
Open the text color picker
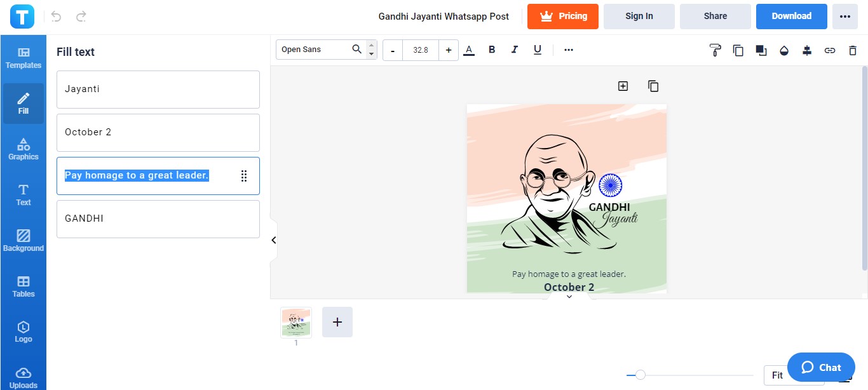coord(469,50)
